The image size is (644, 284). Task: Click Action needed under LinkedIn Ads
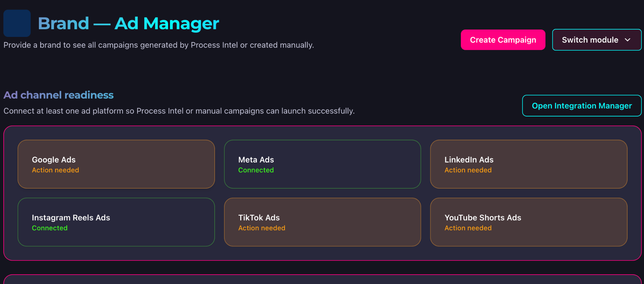(468, 170)
